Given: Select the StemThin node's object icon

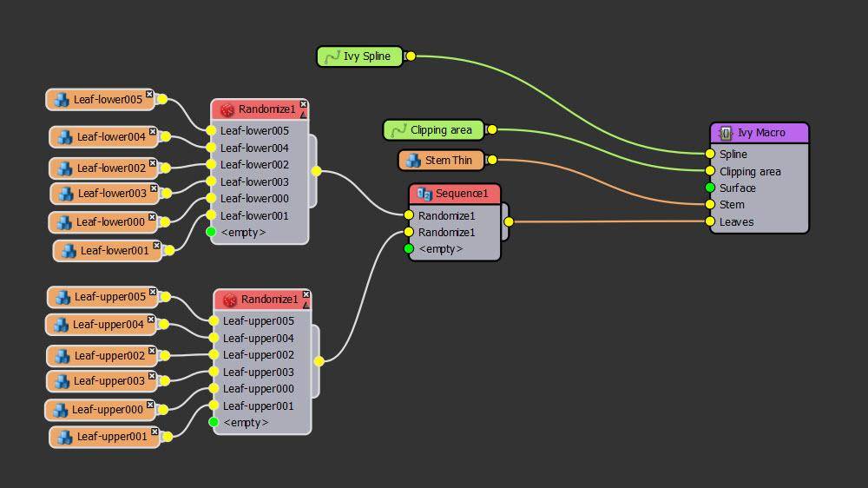Looking at the screenshot, I should (x=413, y=161).
